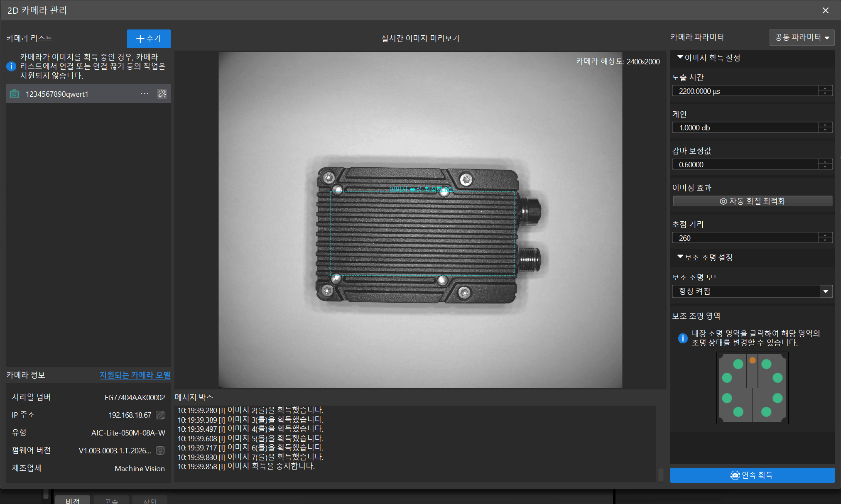
Task: Decrease gain with down stepper arrow
Action: click(825, 130)
